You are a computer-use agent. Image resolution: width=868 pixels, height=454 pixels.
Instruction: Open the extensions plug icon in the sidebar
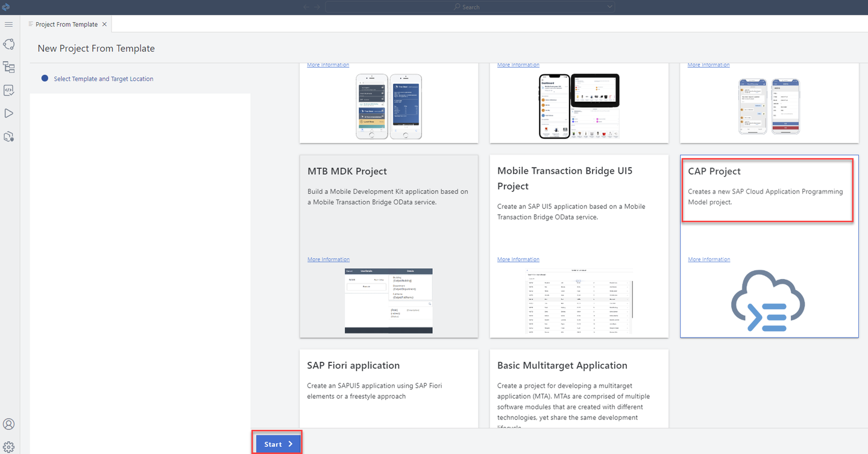coord(8,136)
